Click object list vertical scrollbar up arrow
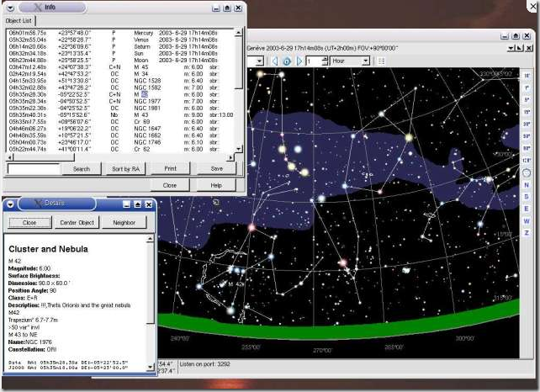 pos(238,33)
